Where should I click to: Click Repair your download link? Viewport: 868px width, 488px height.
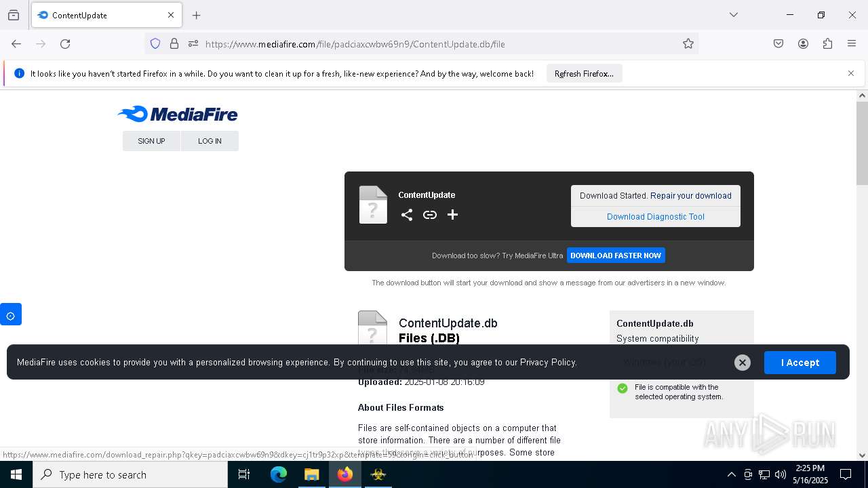point(691,196)
